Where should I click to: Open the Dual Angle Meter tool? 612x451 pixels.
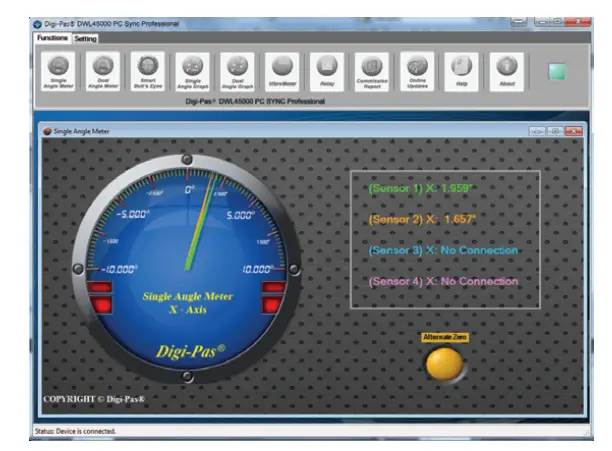pos(103,72)
